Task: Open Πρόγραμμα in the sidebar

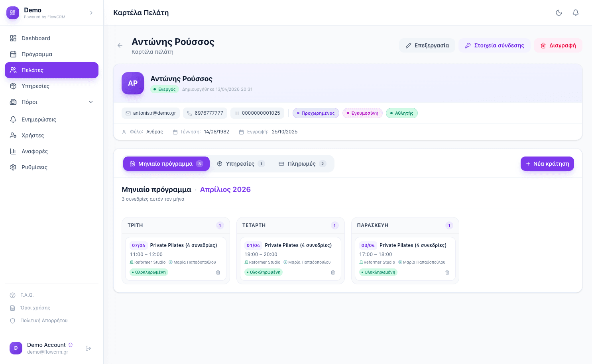Action: point(52,54)
